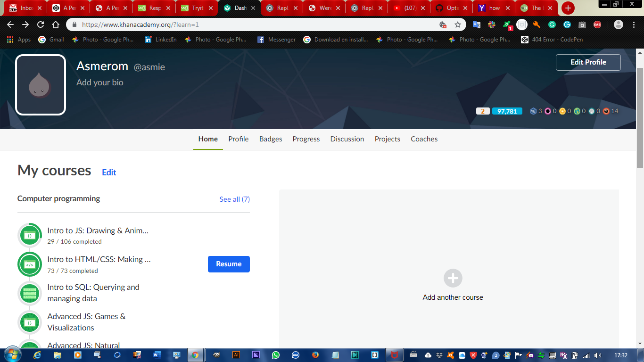Open the Windows Start menu
The height and width of the screenshot is (362, 644).
tap(12, 355)
